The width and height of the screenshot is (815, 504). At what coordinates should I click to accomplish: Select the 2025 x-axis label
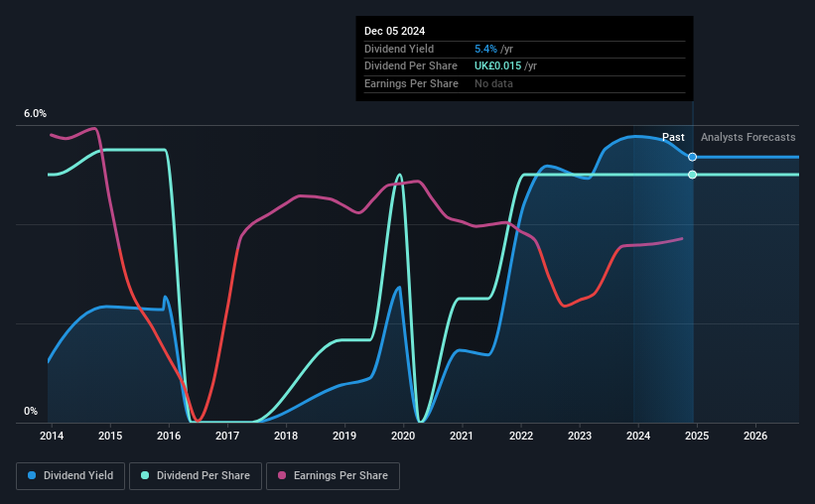pyautogui.click(x=697, y=436)
